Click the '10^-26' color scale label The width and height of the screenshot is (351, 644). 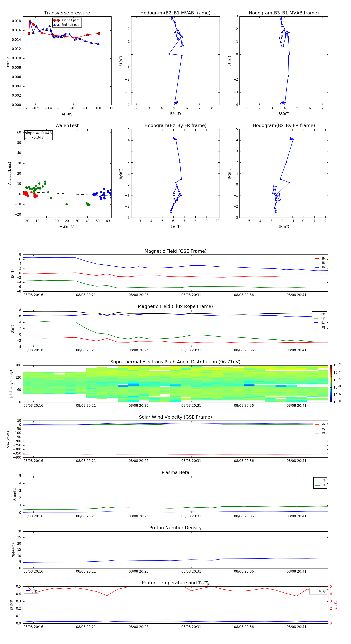[337, 365]
